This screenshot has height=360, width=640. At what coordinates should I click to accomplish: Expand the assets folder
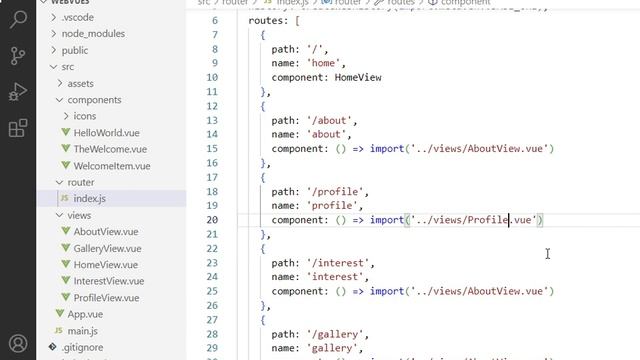(60, 83)
